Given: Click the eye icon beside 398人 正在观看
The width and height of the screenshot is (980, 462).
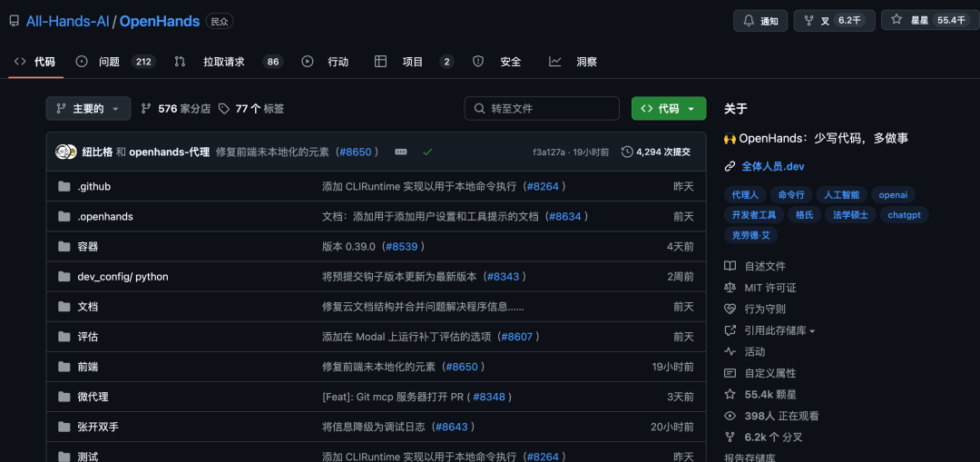Looking at the screenshot, I should pyautogui.click(x=730, y=416).
